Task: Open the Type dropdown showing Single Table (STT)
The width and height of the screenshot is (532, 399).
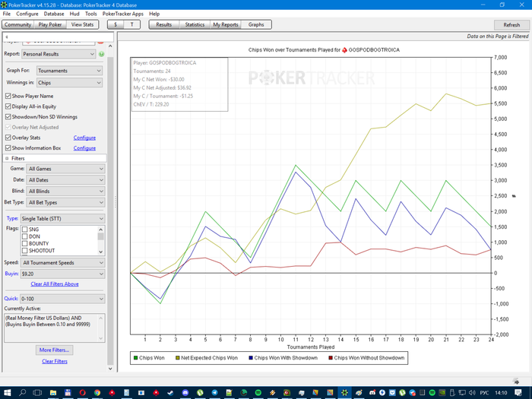Action: click(x=63, y=219)
